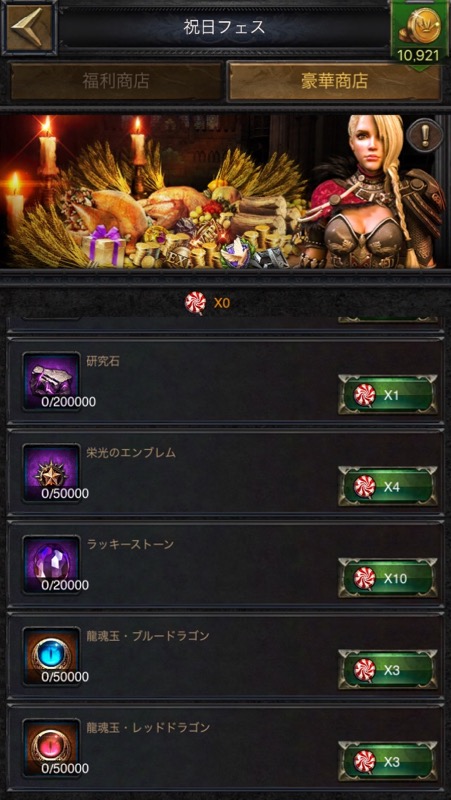Tap the candy currency icon showing X0
Screen dimensions: 451x800
click(195, 303)
